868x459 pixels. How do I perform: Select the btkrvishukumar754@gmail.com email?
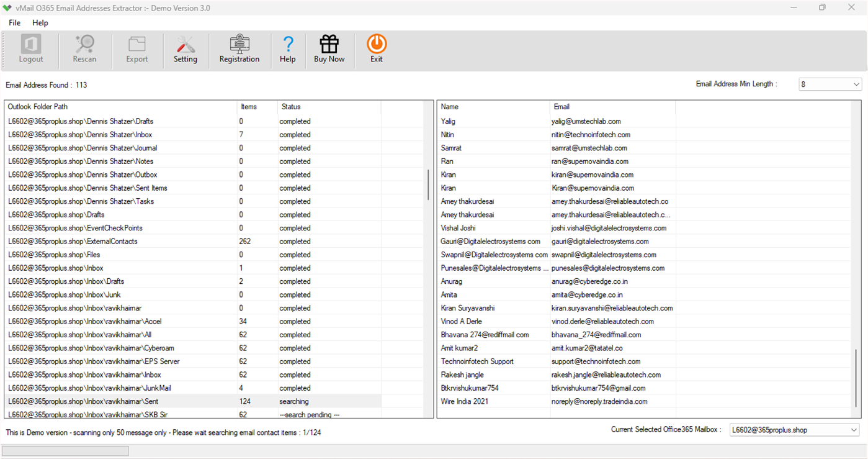pyautogui.click(x=599, y=388)
